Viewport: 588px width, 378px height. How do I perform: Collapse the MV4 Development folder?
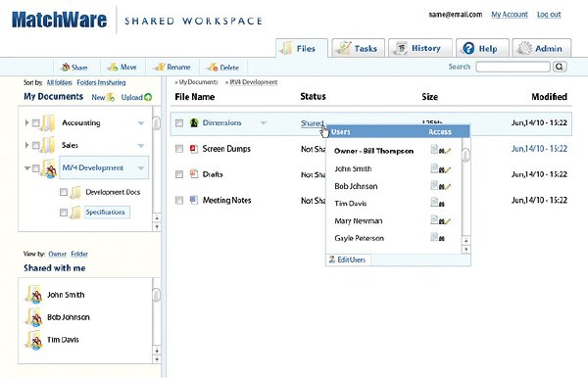tap(27, 167)
